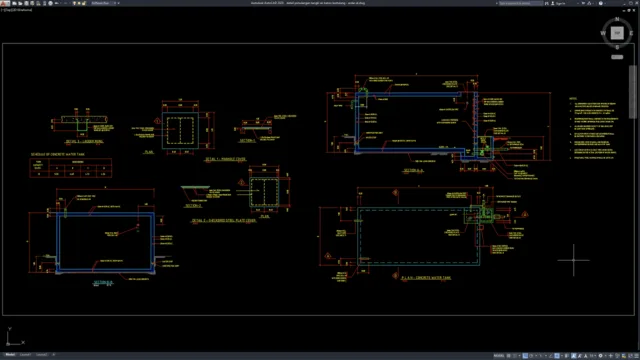This screenshot has height=360, width=640.
Task: Click the plus icon to add a new layout
Action: 53,355
